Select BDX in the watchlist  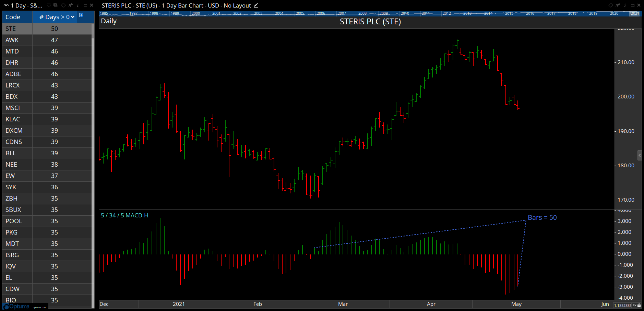(x=47, y=97)
